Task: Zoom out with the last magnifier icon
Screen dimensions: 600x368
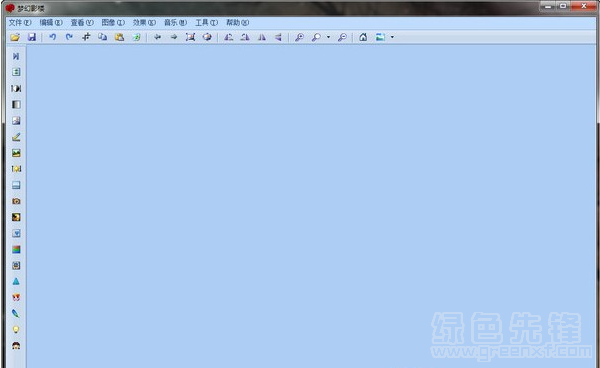Action: 342,37
